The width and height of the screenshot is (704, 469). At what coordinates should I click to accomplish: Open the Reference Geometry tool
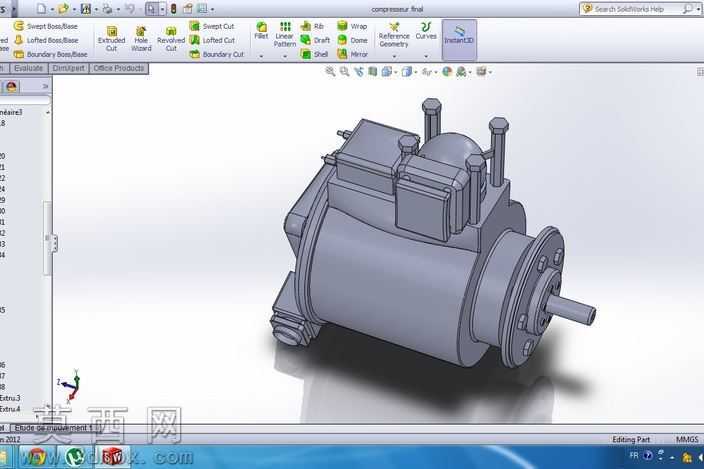[394, 35]
